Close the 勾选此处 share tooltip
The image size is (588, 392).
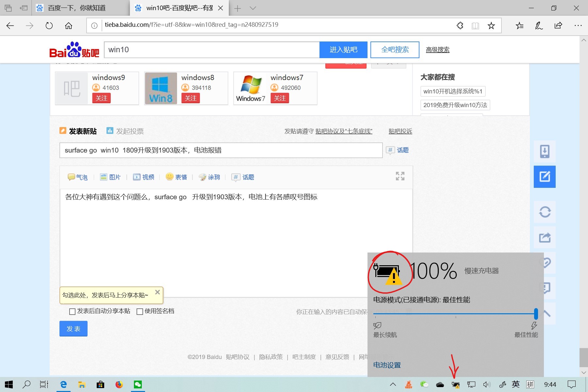coord(157,292)
